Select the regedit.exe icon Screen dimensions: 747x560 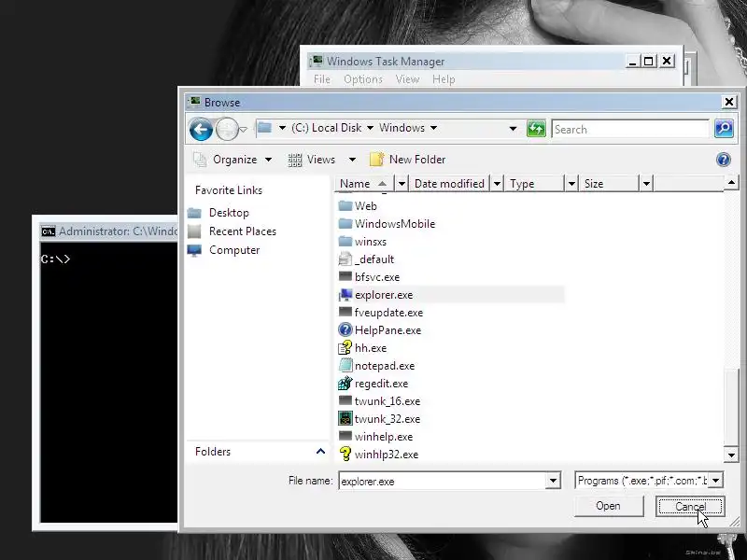[x=345, y=384]
